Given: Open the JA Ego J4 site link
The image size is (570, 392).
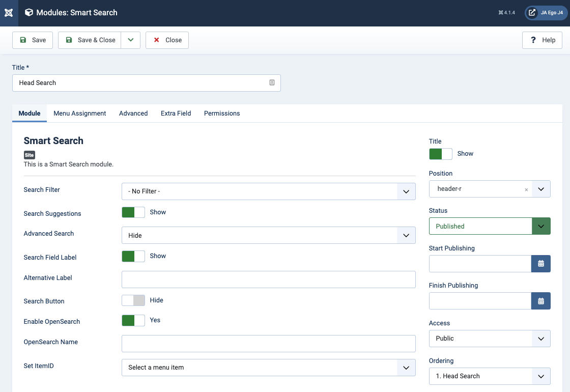Looking at the screenshot, I should [x=546, y=13].
